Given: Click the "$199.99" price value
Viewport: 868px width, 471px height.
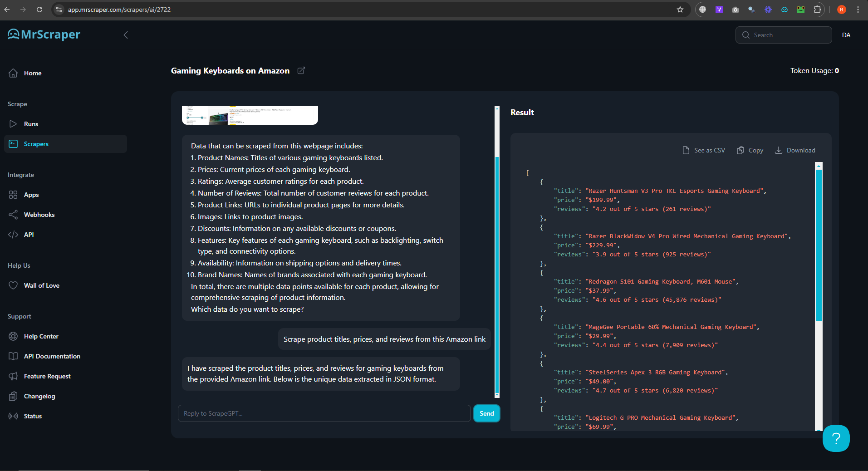Looking at the screenshot, I should [601, 200].
